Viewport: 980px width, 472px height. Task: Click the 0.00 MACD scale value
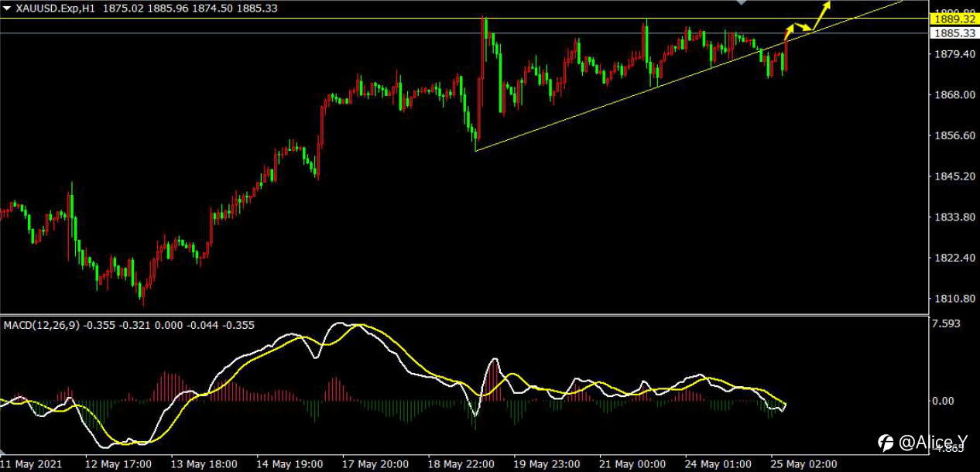point(944,401)
